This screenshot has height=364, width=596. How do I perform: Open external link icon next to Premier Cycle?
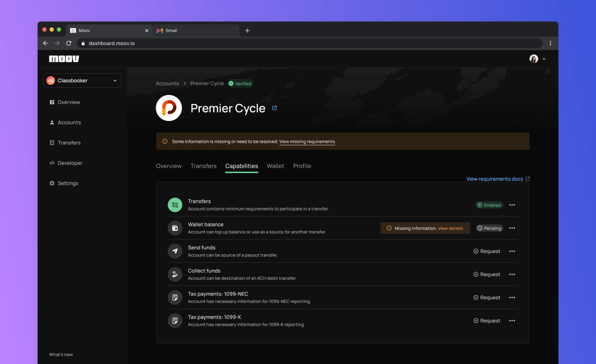click(x=274, y=108)
